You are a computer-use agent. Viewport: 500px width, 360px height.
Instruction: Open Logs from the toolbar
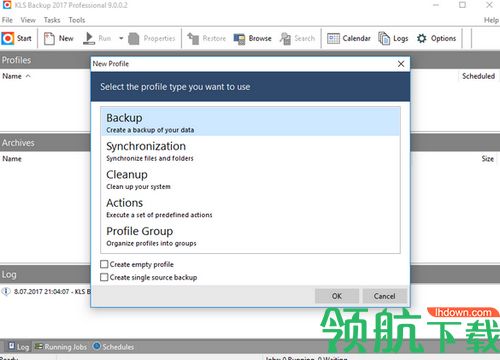point(393,39)
